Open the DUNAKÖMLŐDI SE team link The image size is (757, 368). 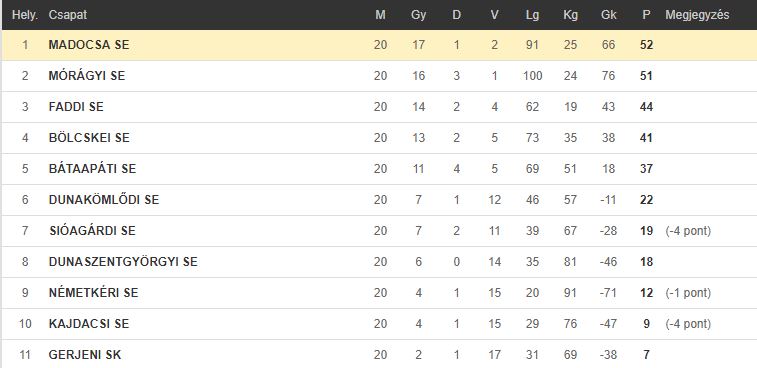click(104, 199)
